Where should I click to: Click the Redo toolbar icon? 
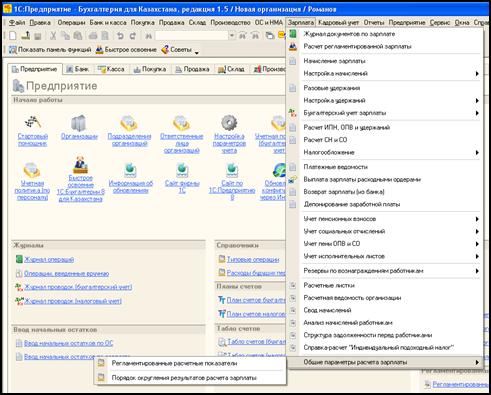[133, 36]
